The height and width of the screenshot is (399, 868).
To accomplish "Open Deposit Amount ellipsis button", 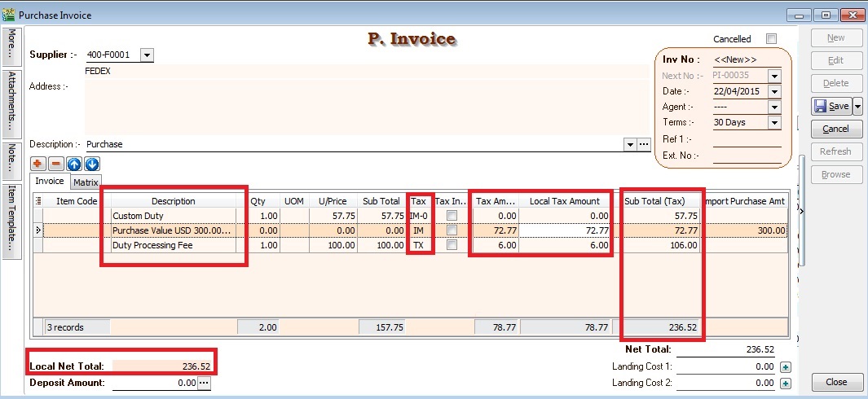I will 205,383.
